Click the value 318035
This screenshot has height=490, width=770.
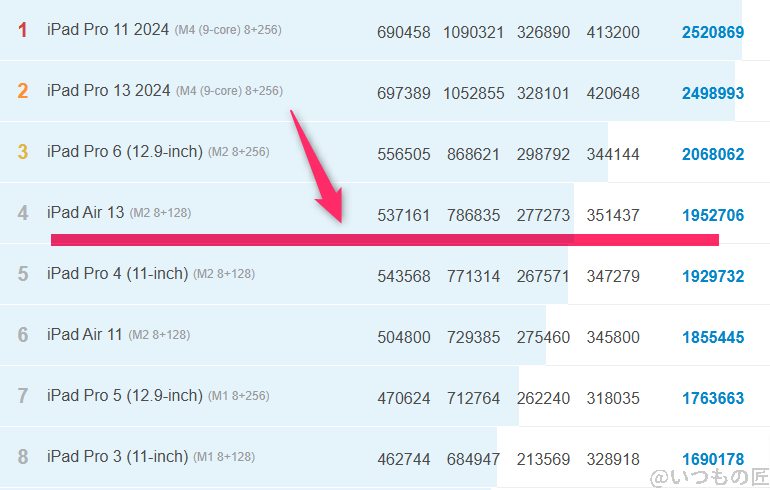pos(613,398)
